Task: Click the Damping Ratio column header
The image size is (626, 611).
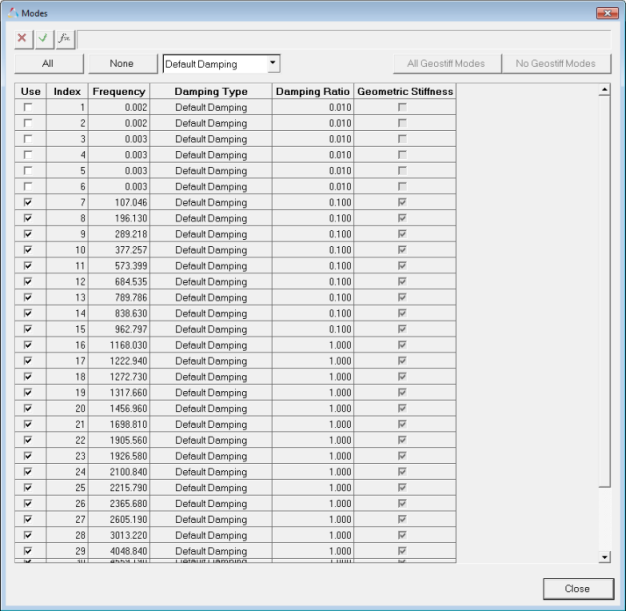Action: pos(313,91)
